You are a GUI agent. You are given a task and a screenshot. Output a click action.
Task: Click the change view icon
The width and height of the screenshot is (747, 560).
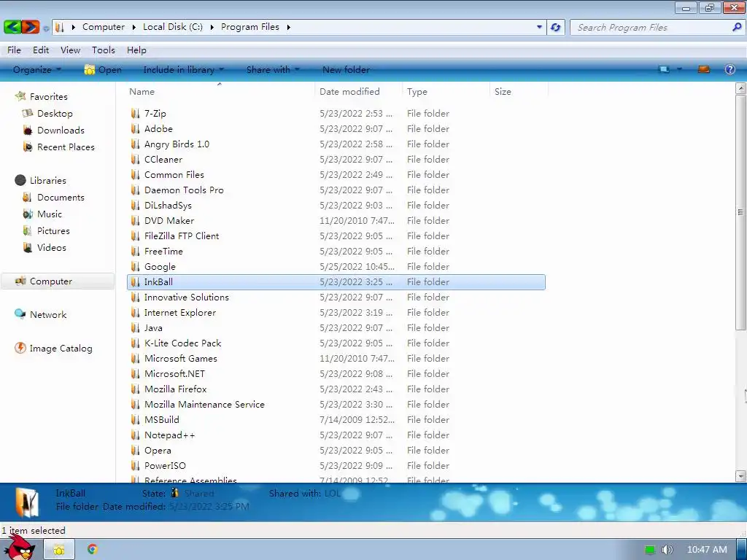coord(664,69)
